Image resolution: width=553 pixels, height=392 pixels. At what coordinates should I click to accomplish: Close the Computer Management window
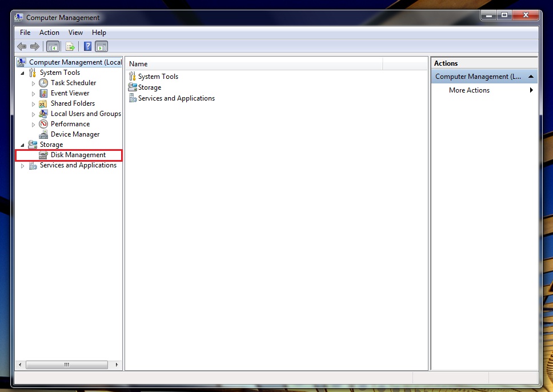[x=526, y=15]
